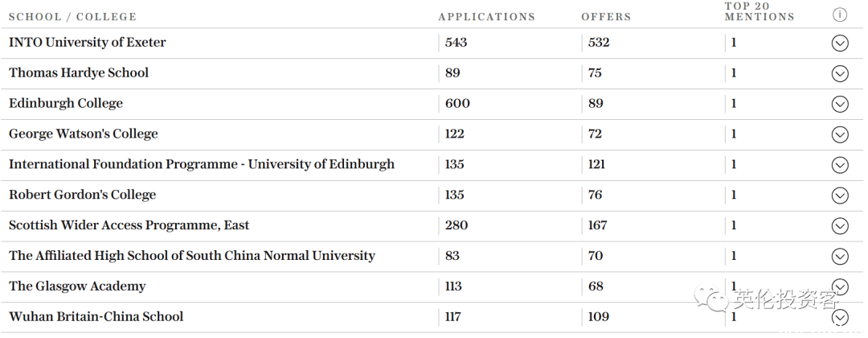Viewport: 868px width, 338px height.
Task: Select the INTO University of Exeter name
Action: coord(88,42)
